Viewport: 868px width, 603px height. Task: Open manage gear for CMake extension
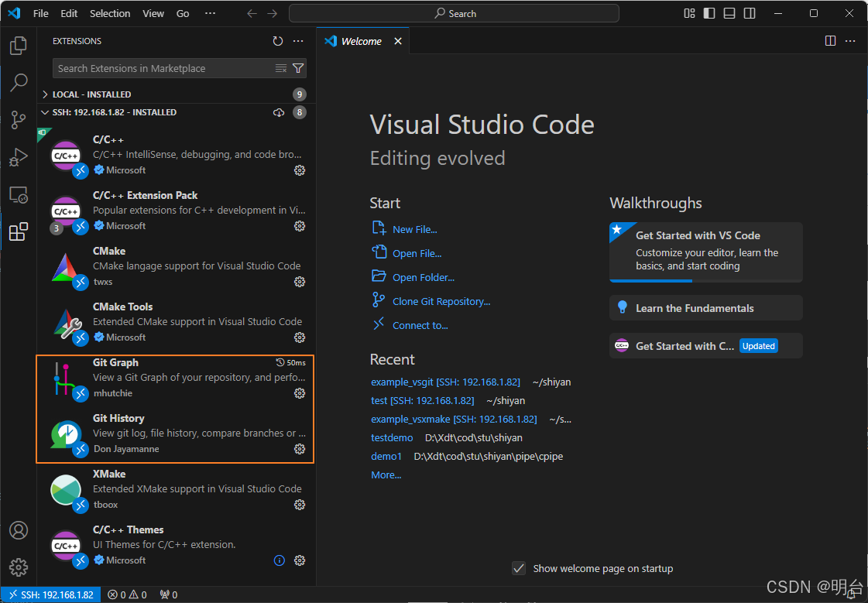tap(300, 282)
